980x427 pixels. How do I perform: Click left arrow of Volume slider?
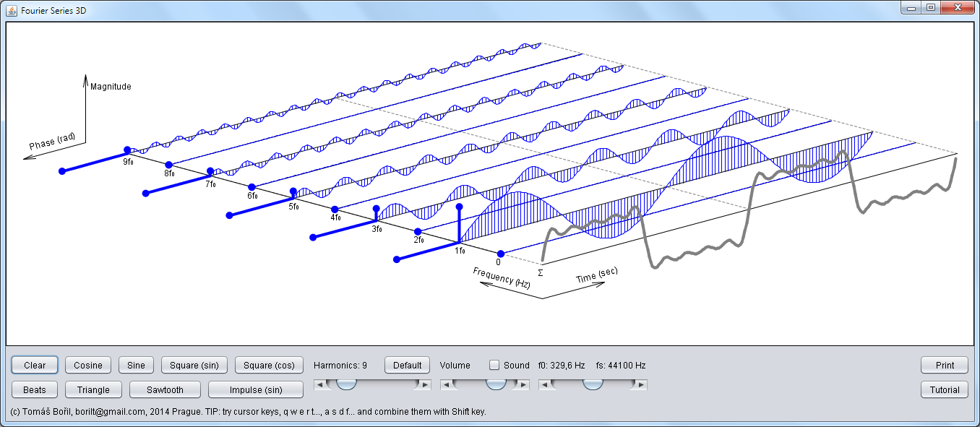pos(447,385)
